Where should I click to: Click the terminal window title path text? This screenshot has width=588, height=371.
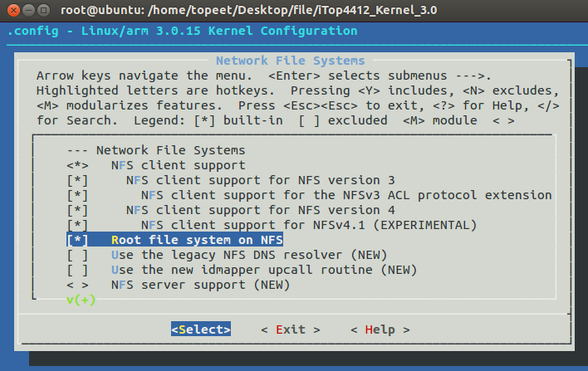[249, 10]
